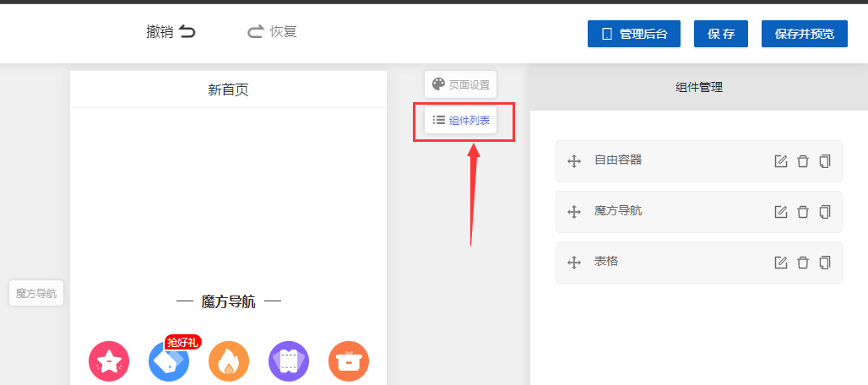
Task: Click the drag handle for 自由容器
Action: (574, 161)
